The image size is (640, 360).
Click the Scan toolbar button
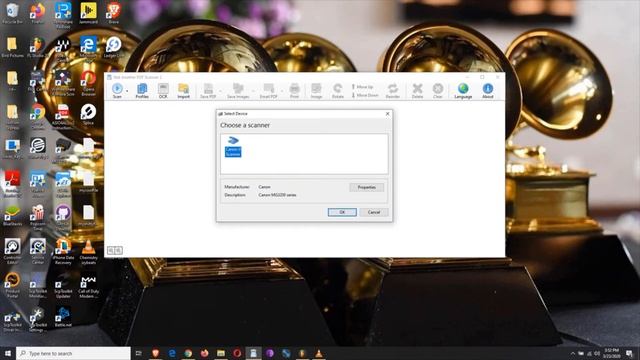(117, 91)
